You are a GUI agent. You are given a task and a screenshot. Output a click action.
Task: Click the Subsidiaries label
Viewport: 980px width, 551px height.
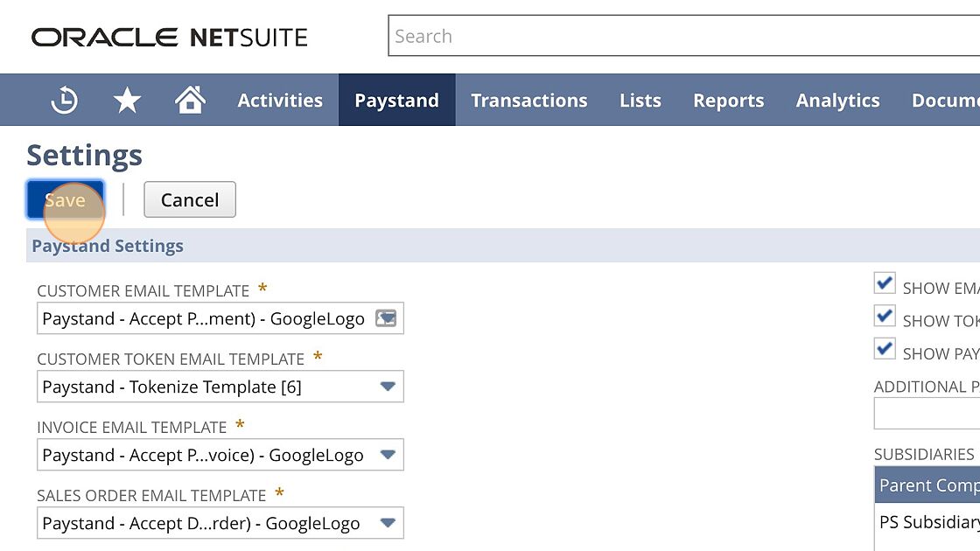(924, 454)
